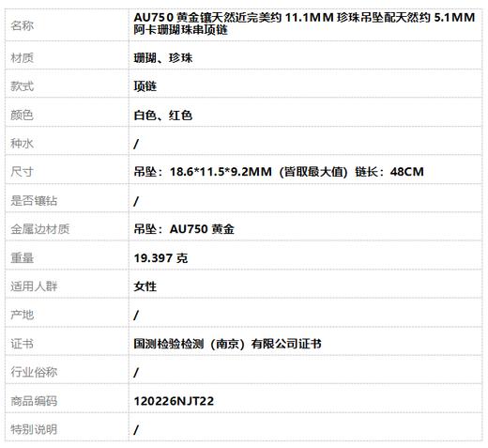Click the 适用人群 label
Viewport: 488px width, 448px height.
(x=34, y=286)
